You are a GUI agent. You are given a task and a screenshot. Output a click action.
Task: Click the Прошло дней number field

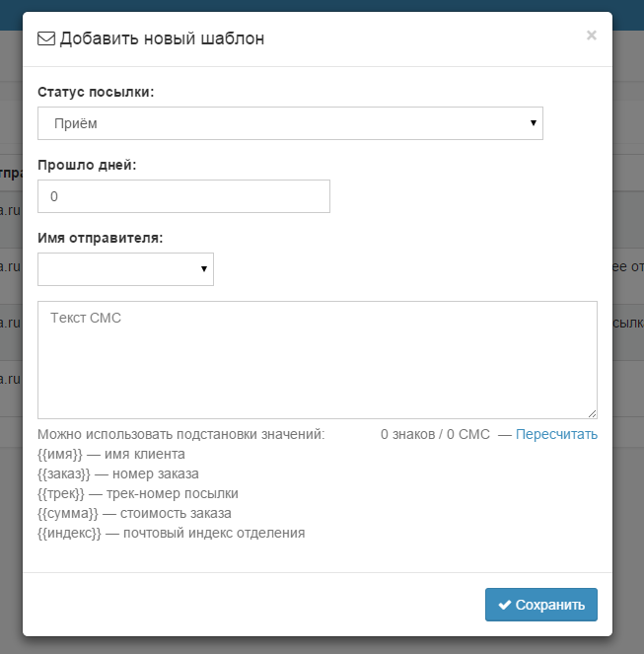[x=184, y=196]
